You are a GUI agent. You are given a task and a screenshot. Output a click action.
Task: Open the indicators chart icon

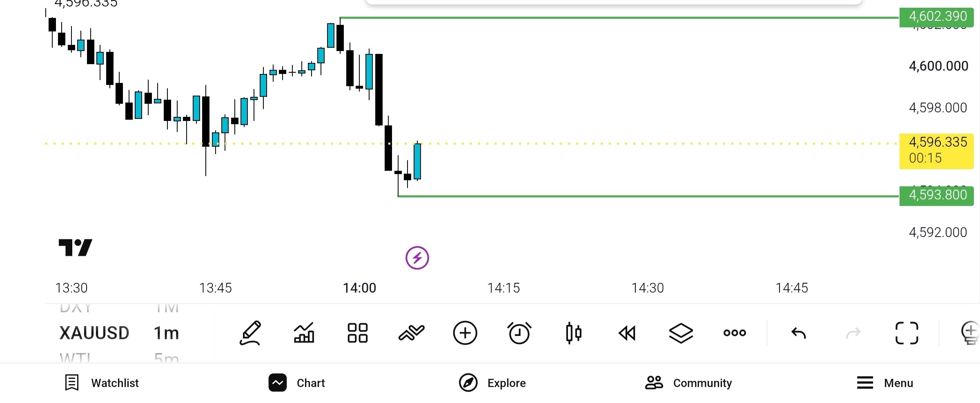tap(304, 333)
